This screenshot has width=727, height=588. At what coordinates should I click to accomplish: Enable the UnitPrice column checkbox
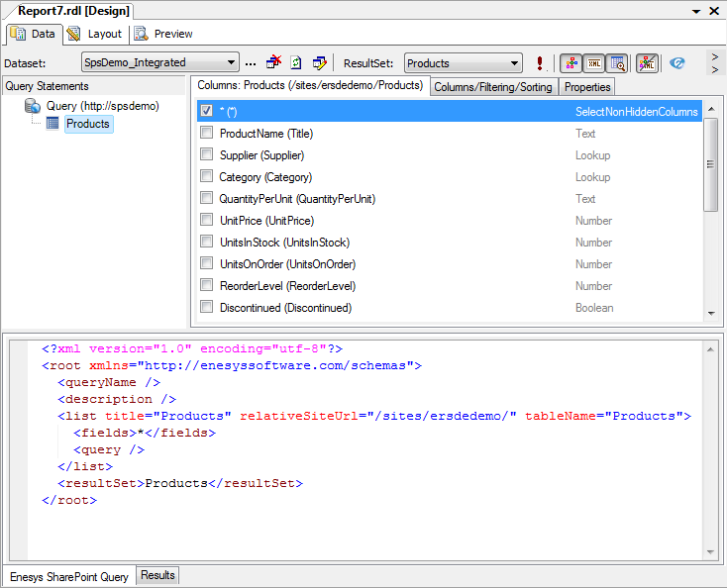[207, 220]
